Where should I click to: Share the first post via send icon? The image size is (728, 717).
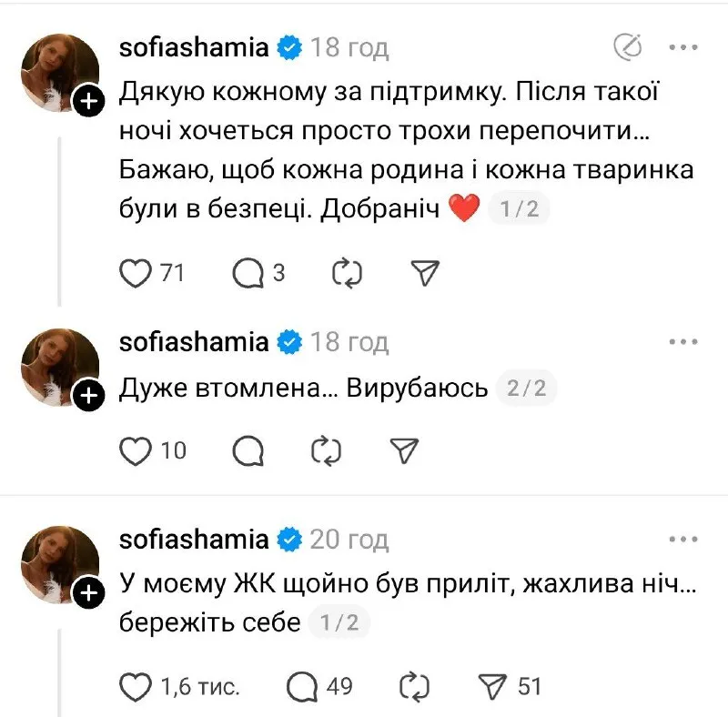pyautogui.click(x=426, y=272)
